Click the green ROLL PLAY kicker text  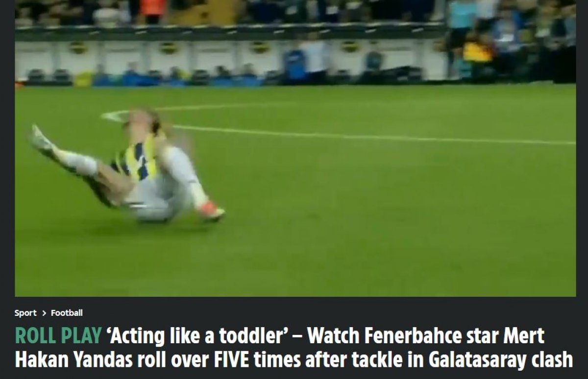click(x=58, y=336)
